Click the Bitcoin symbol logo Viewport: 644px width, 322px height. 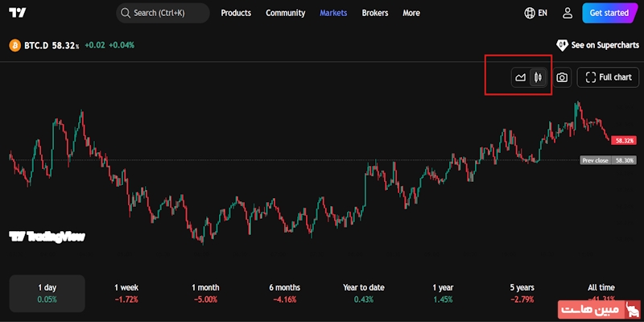[14, 45]
